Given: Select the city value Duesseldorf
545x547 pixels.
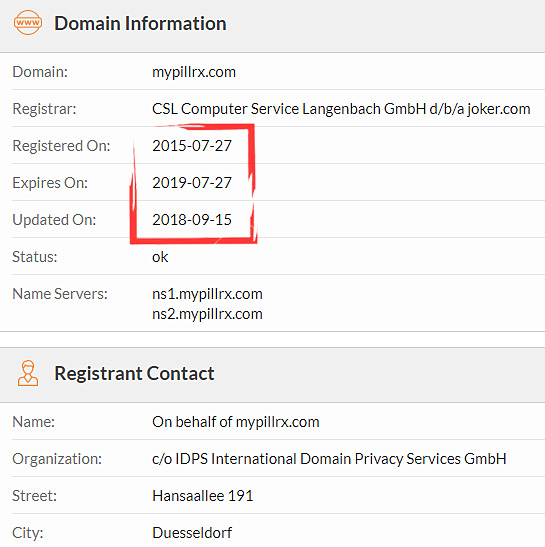Looking at the screenshot, I should [x=192, y=533].
